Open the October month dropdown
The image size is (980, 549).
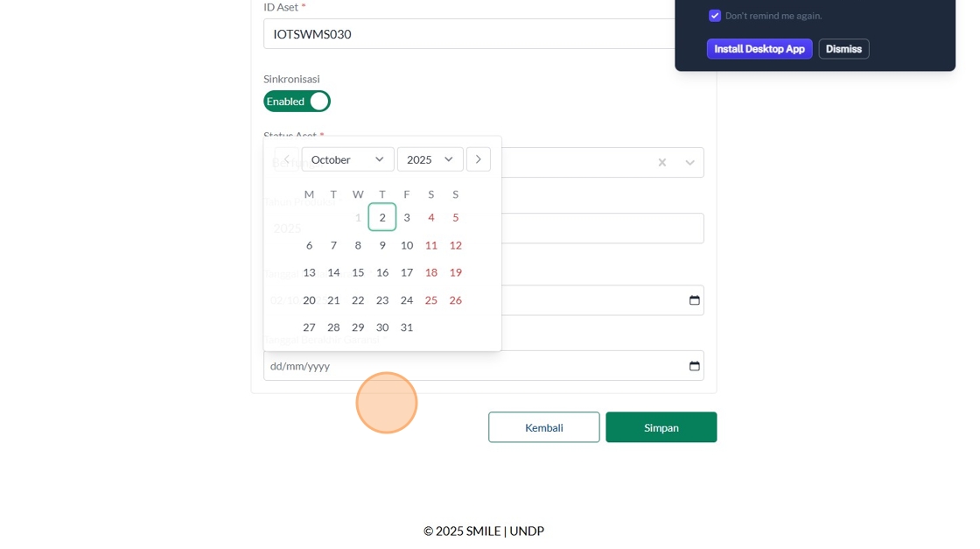pos(347,159)
